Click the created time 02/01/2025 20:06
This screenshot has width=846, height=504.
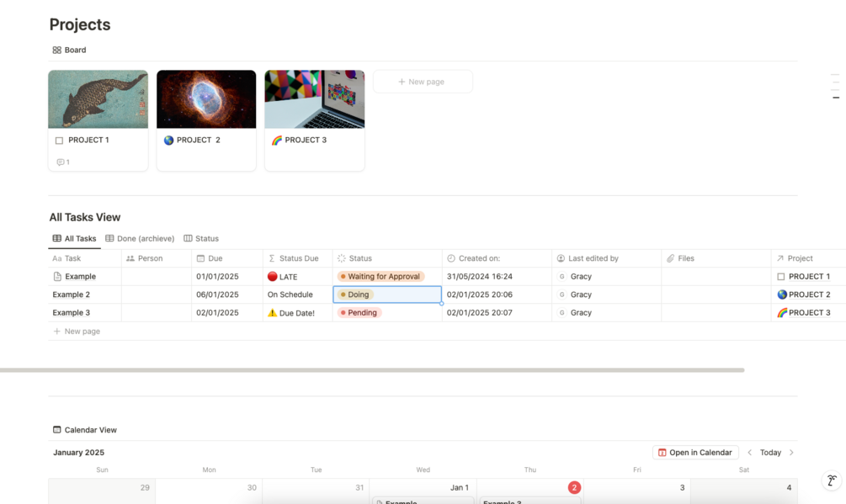pyautogui.click(x=480, y=294)
